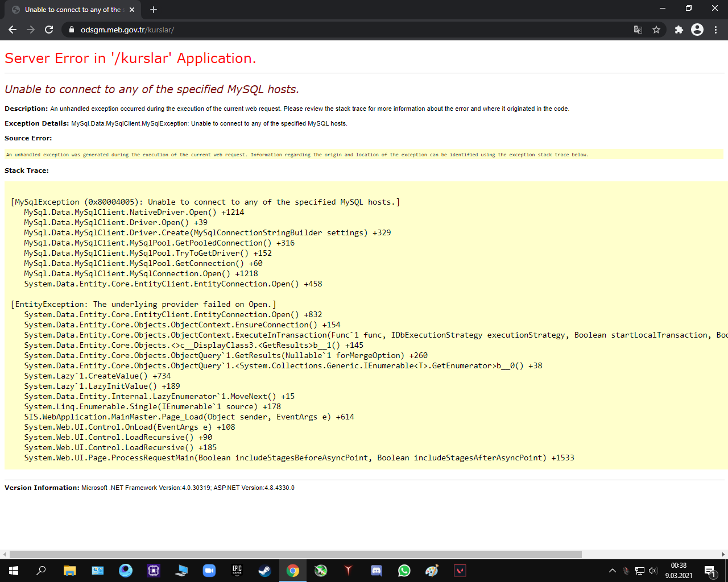Launch Valorant from the taskbar
The width and height of the screenshot is (728, 582).
click(460, 571)
